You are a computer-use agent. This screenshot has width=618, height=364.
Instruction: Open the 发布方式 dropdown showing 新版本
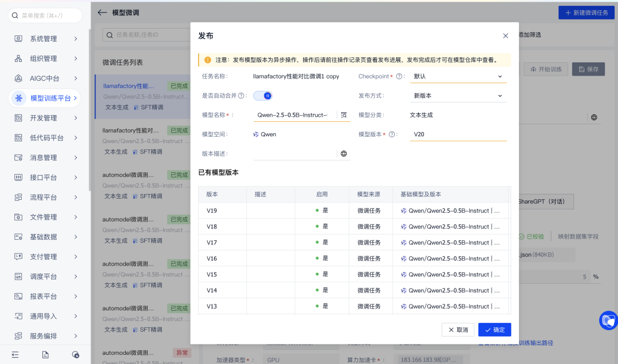click(x=458, y=96)
